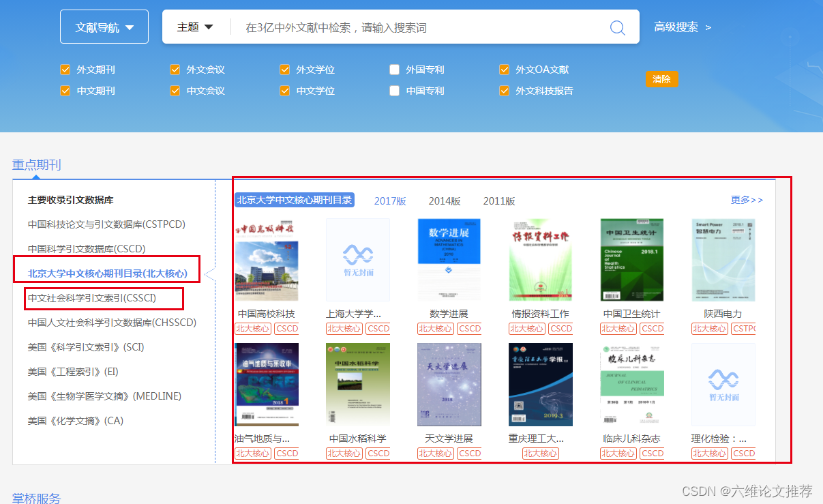This screenshot has height=504, width=823.
Task: Uncheck the 外文科技报告 checkbox
Action: pos(505,91)
